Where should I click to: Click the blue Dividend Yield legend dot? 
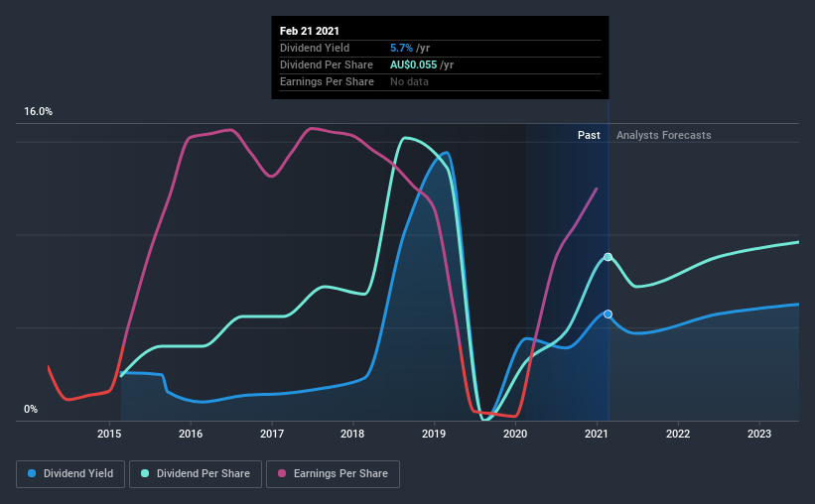point(32,473)
